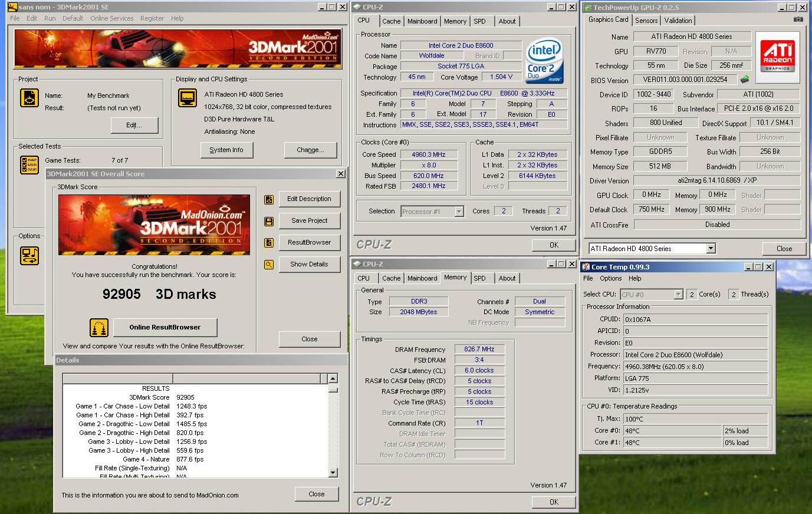Click the Display and CPU Settings monitor icon

(x=188, y=98)
